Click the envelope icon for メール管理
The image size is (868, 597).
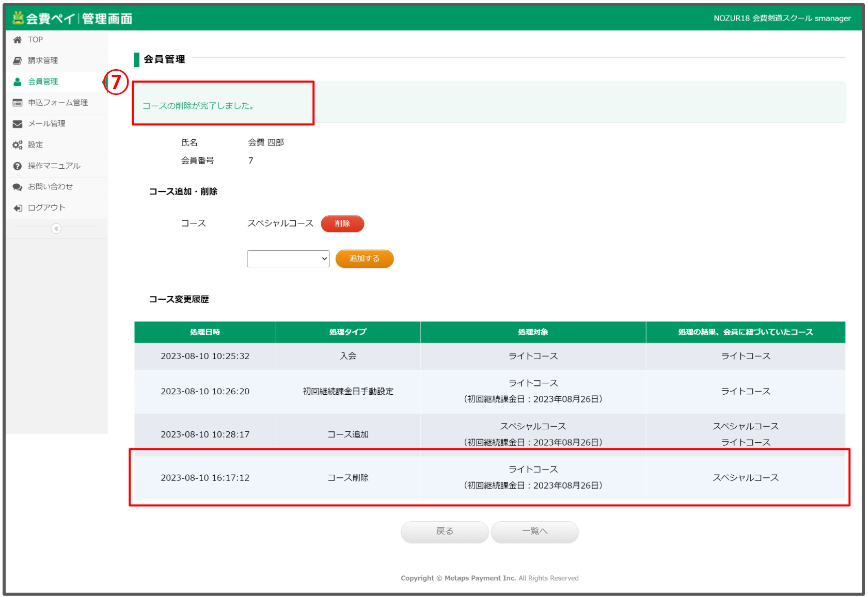(18, 124)
